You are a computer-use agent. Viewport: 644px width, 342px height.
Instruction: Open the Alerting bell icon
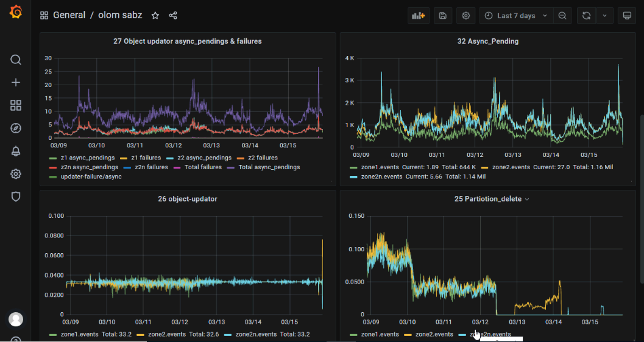pos(16,152)
